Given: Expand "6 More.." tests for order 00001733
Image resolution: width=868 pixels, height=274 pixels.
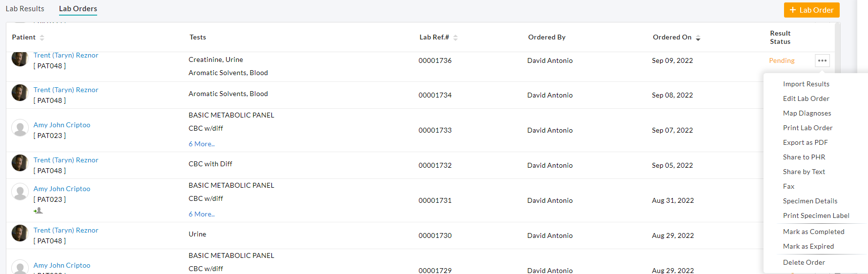Looking at the screenshot, I should pyautogui.click(x=202, y=144).
